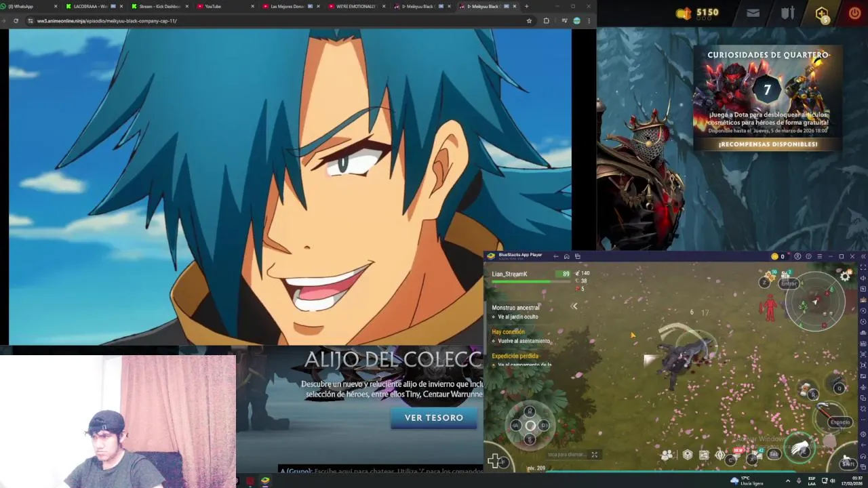Open the BlueStacks hamburger menu
The height and width of the screenshot is (488, 868).
(819, 256)
